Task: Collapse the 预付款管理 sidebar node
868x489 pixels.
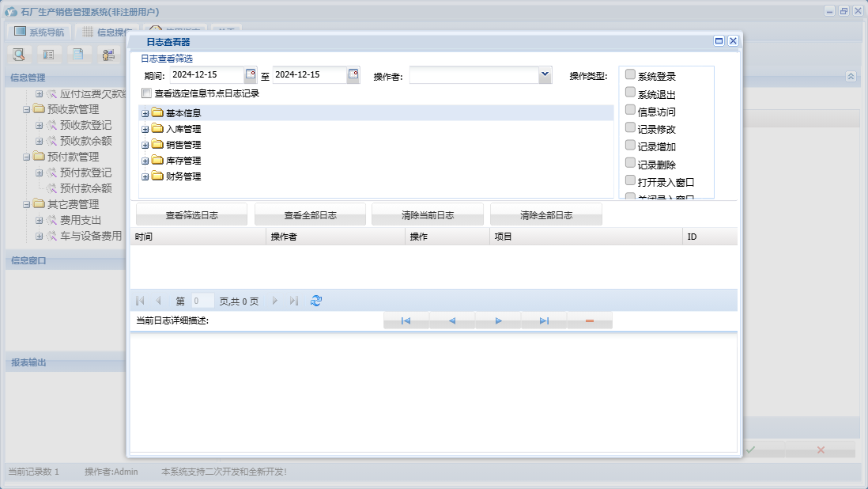Action: click(x=26, y=157)
